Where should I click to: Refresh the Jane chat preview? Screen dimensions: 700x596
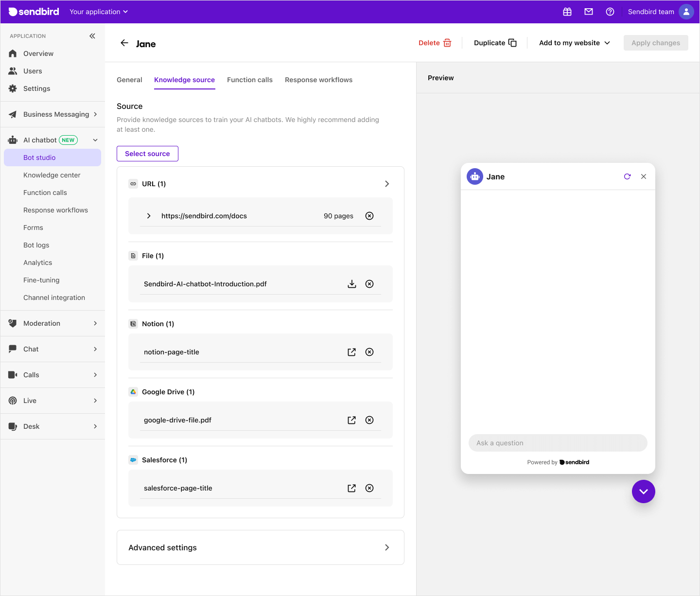coord(628,176)
